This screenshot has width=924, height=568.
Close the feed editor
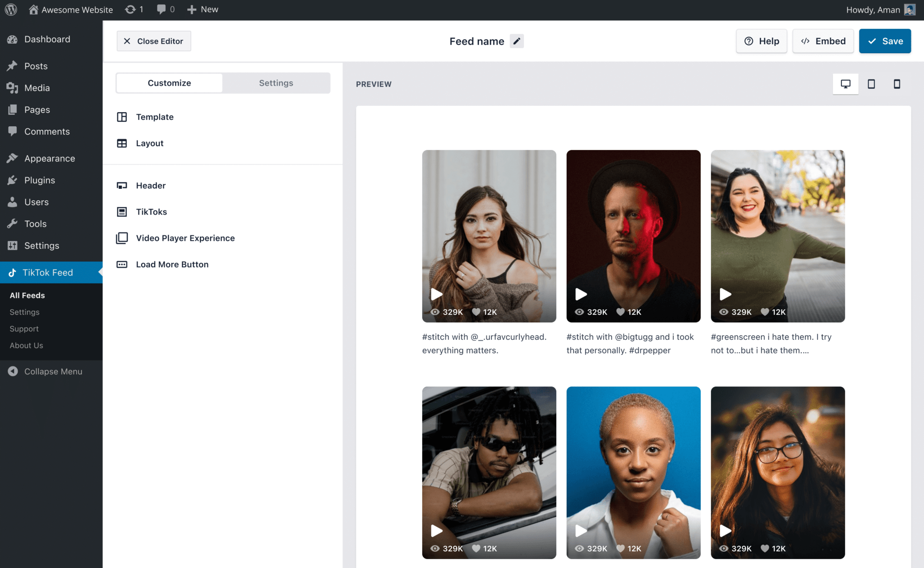coord(153,41)
